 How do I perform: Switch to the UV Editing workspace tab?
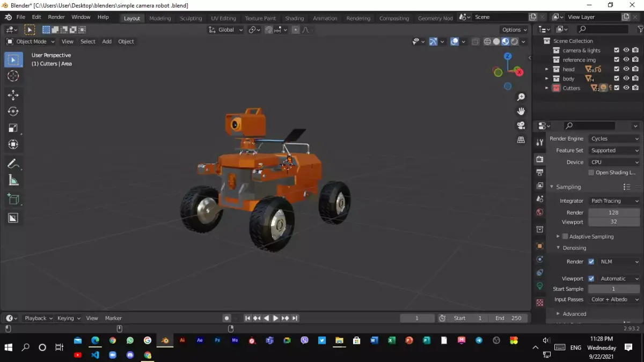tap(223, 18)
